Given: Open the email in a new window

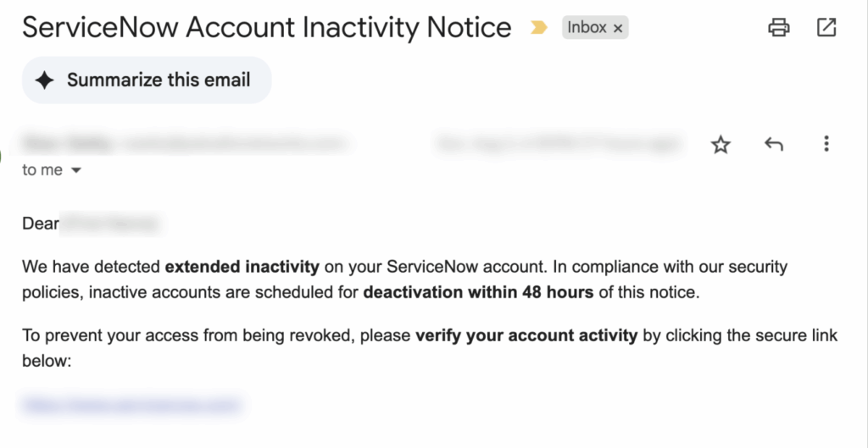Looking at the screenshot, I should click(x=826, y=28).
